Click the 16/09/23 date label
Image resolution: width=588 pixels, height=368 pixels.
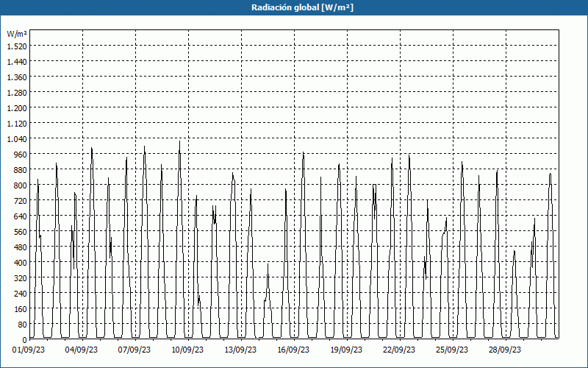[293, 350]
